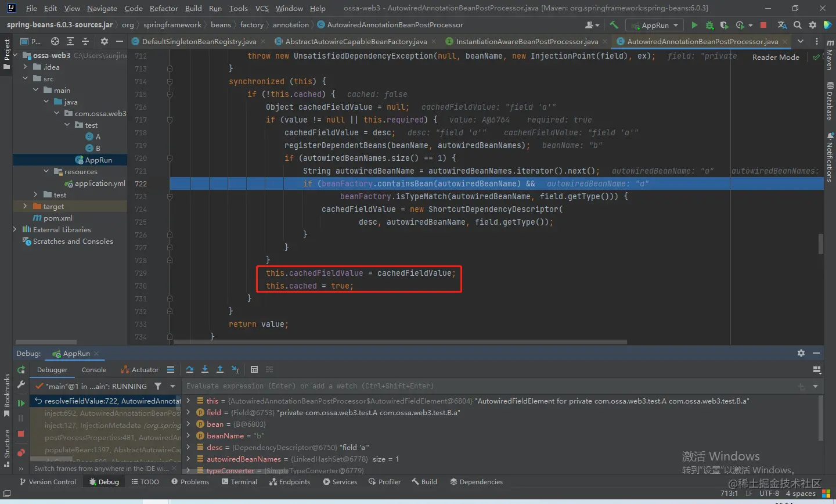Expand the target folder

25,206
